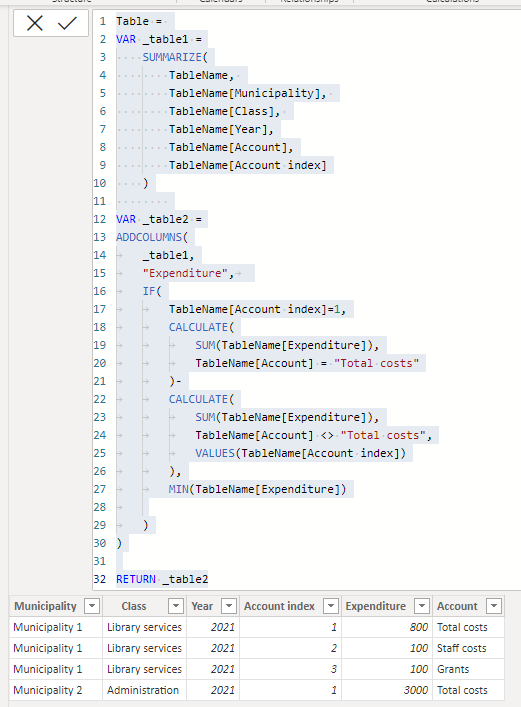The width and height of the screenshot is (521, 707).
Task: Place cursor on RETURN _table2 line
Action: 162,579
